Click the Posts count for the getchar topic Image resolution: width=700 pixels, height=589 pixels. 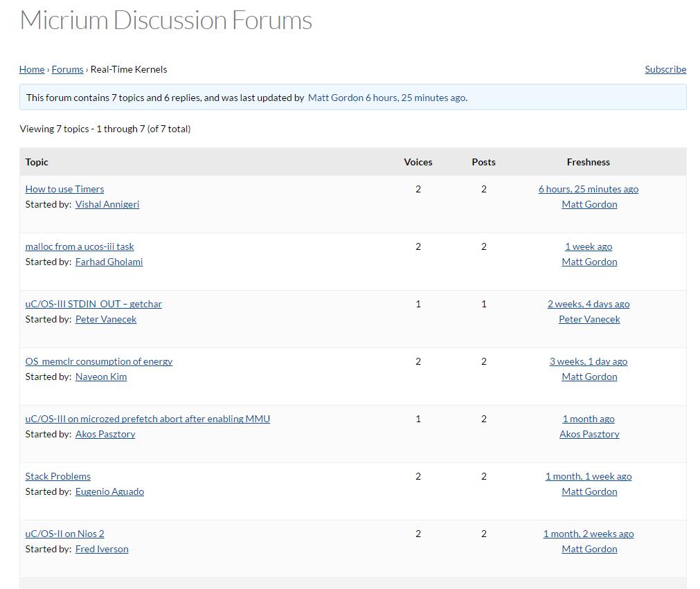click(483, 304)
